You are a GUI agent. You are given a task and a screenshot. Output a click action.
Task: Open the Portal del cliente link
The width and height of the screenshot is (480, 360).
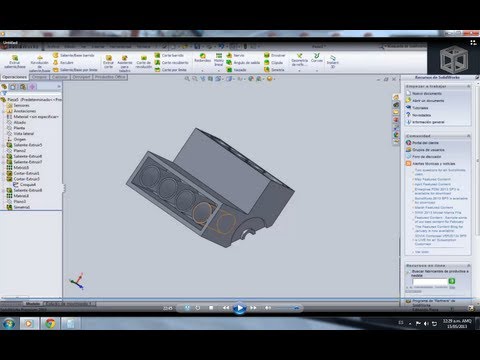tap(425, 143)
